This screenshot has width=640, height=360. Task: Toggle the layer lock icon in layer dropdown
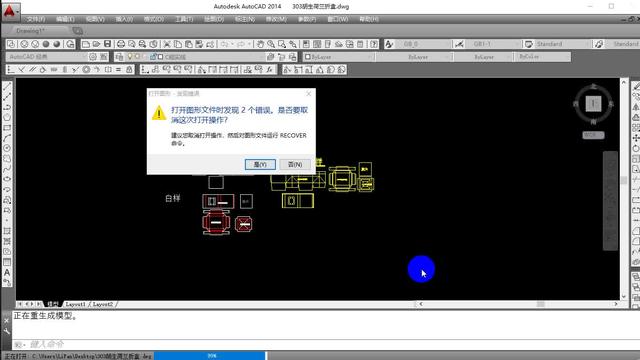click(x=153, y=57)
